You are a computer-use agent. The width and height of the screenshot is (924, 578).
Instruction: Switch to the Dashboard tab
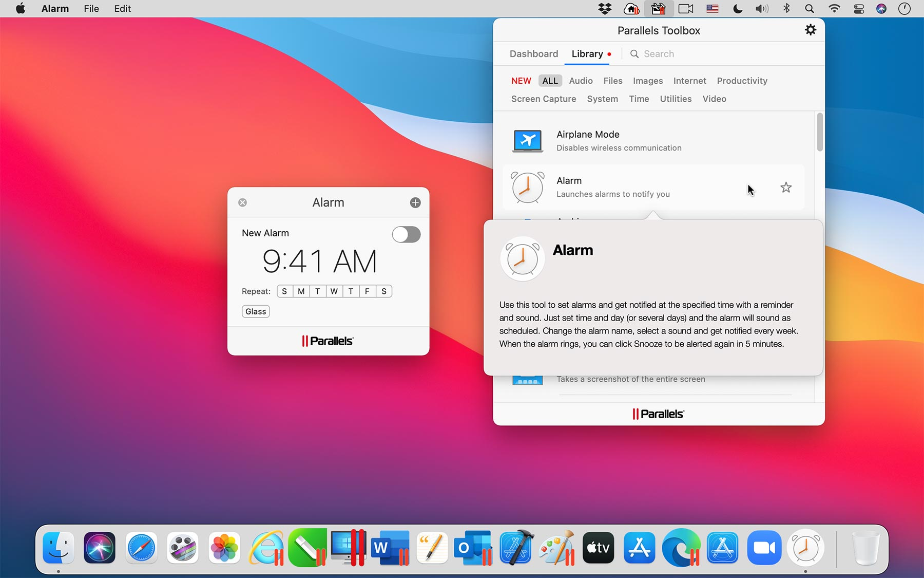[534, 53]
